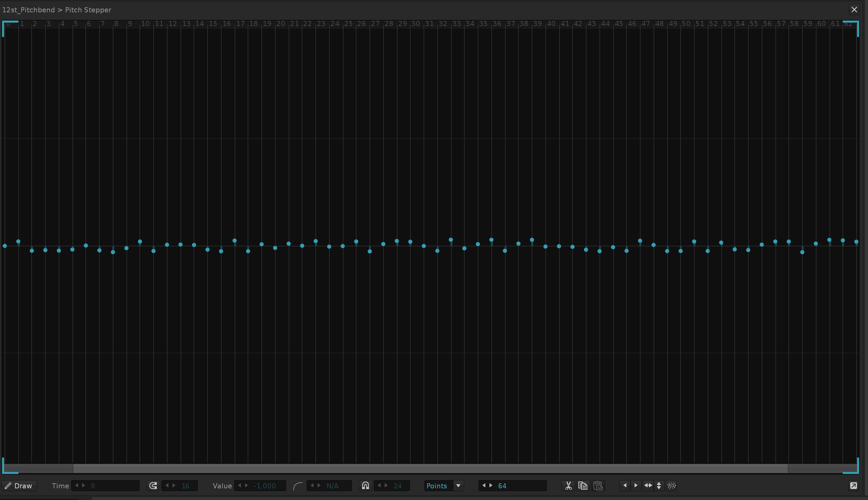Toggle the loop icon next to 16
This screenshot has height=500, width=868.
click(153, 486)
